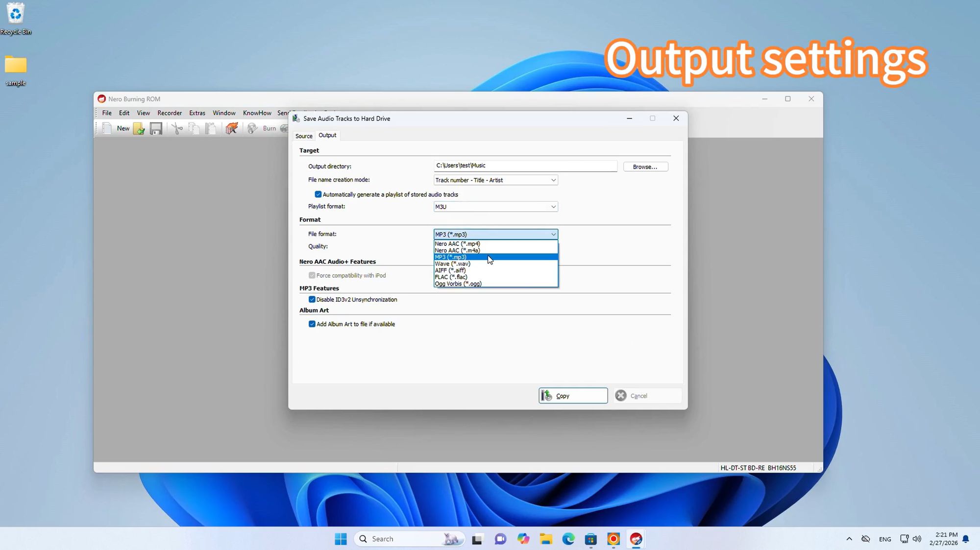Open Nero Burning ROM from the taskbar
Image resolution: width=980 pixels, height=550 pixels.
(636, 539)
